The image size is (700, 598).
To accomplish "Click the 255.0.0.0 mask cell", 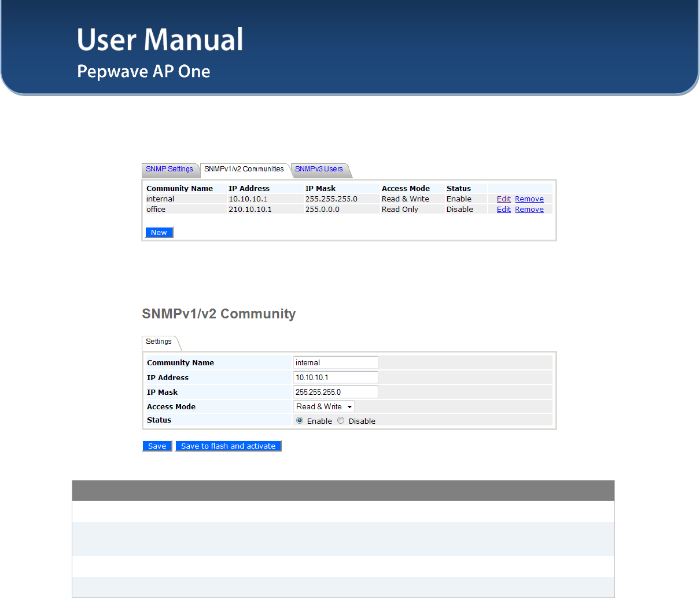I will 342,210.
